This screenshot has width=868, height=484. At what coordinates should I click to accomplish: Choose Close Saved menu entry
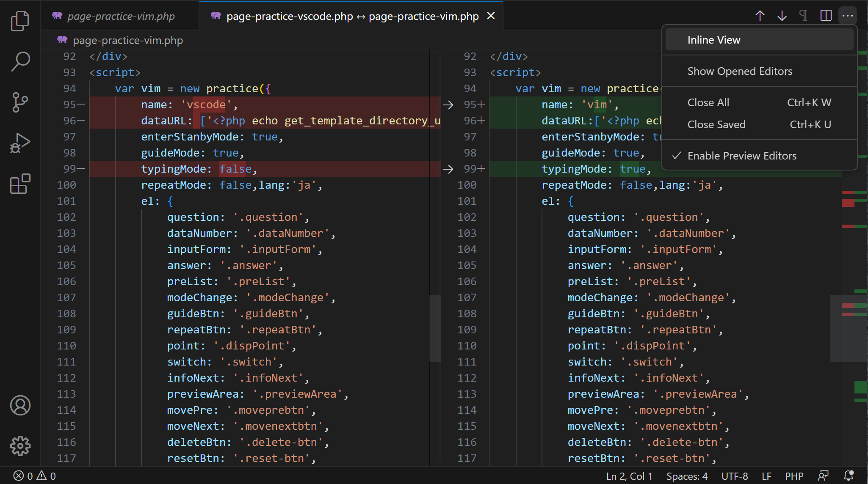(759, 124)
